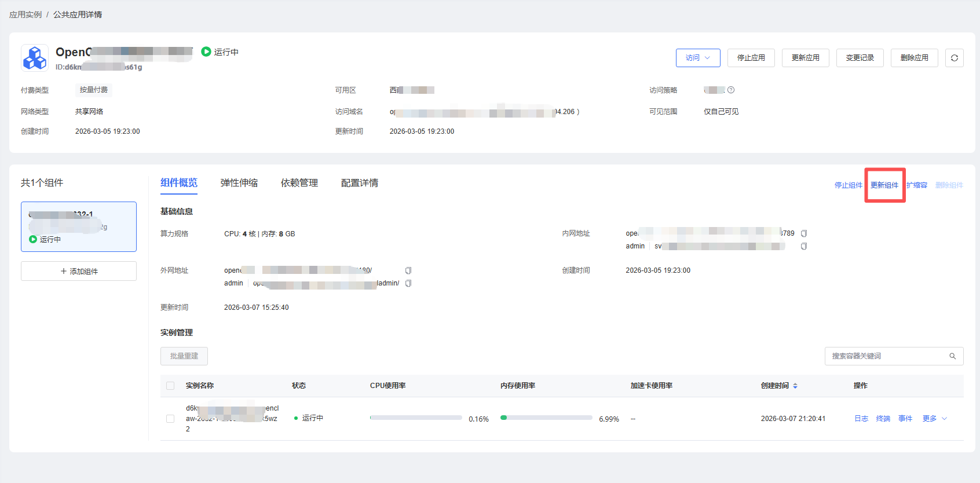Click the refresh icon button

(954, 58)
